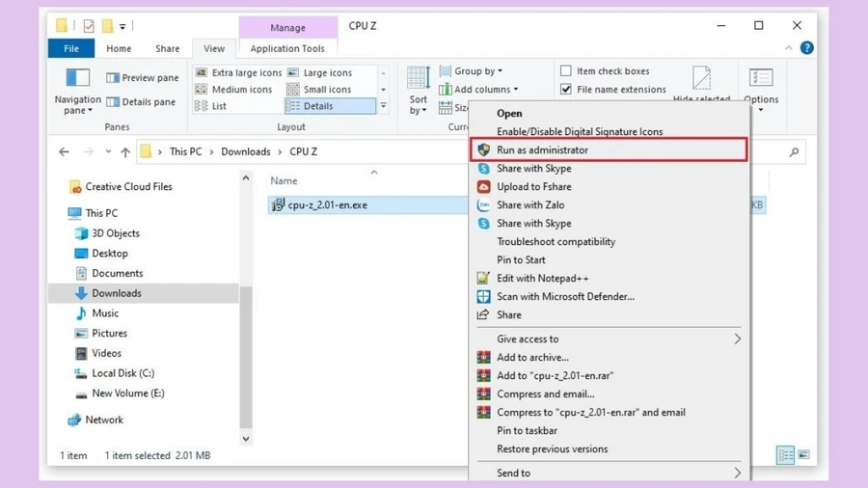Viewport: 868px width, 488px height.
Task: Select Small icons layout
Action: point(319,89)
